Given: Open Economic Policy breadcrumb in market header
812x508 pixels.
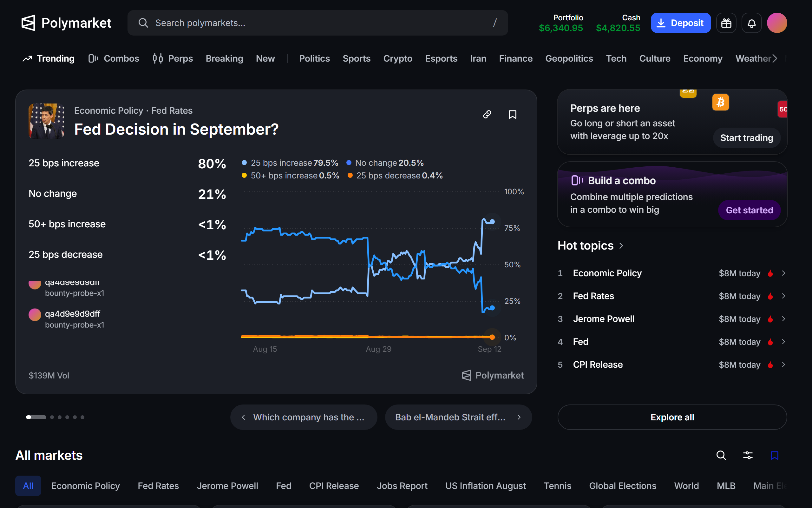Looking at the screenshot, I should point(109,110).
